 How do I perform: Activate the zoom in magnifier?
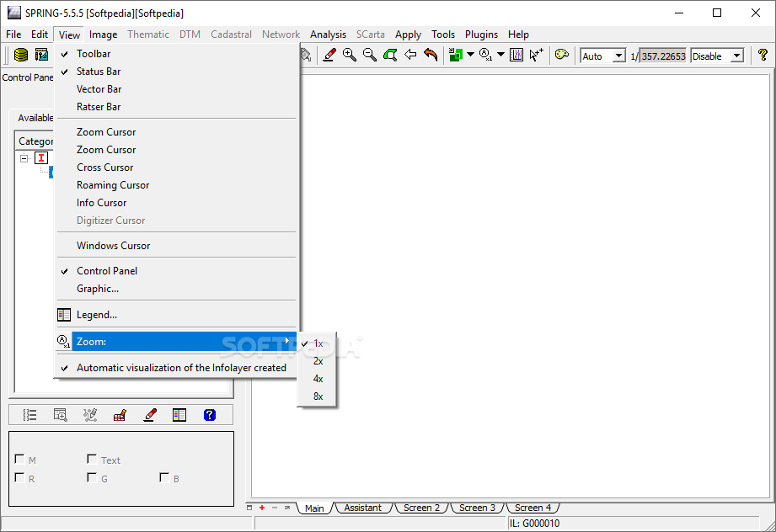[x=350, y=55]
